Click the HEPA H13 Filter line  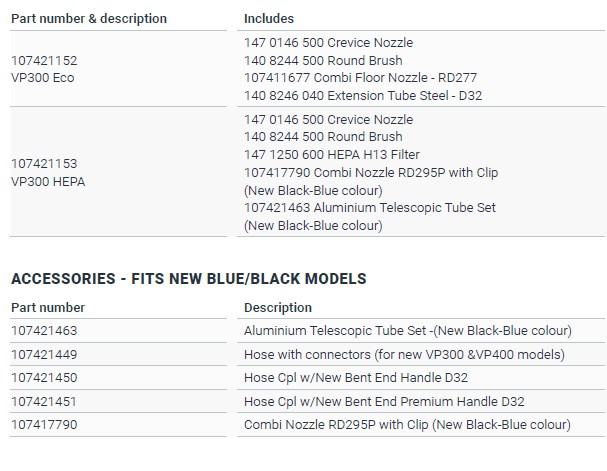[x=332, y=155]
